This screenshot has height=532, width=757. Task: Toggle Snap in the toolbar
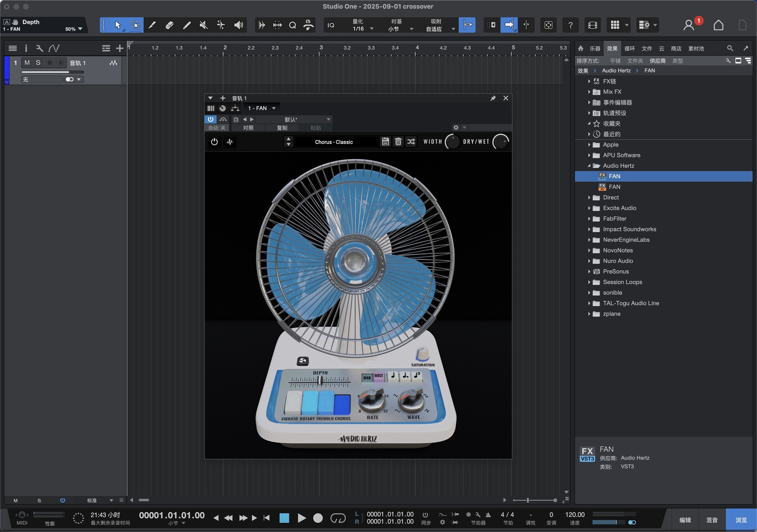click(467, 25)
